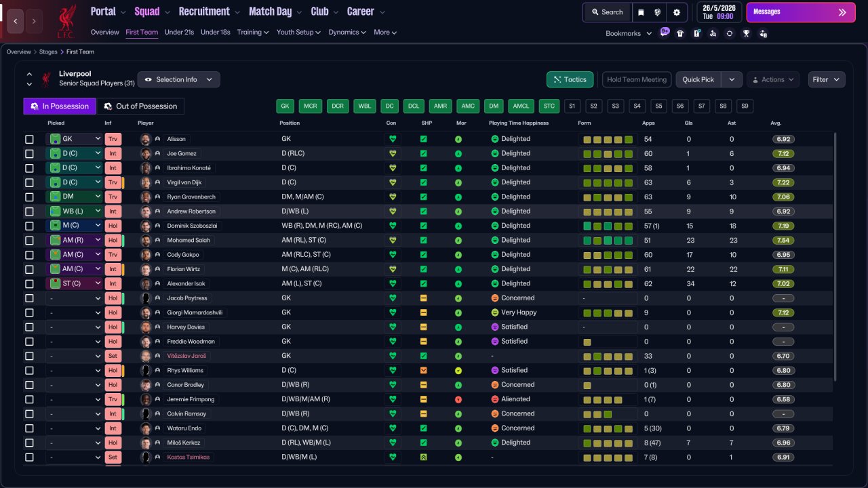This screenshot has width=868, height=488.
Task: Click the Stages breadcrumb link
Action: pyautogui.click(x=48, y=52)
